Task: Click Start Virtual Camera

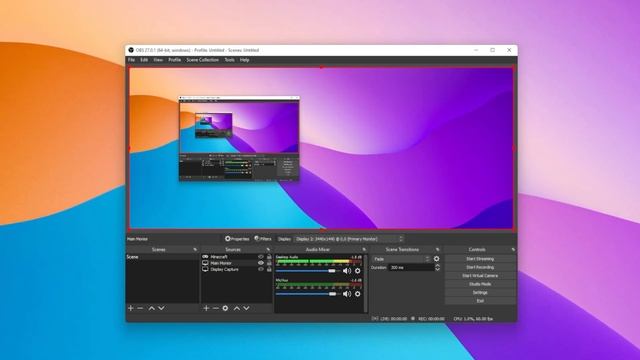Action: click(x=480, y=276)
